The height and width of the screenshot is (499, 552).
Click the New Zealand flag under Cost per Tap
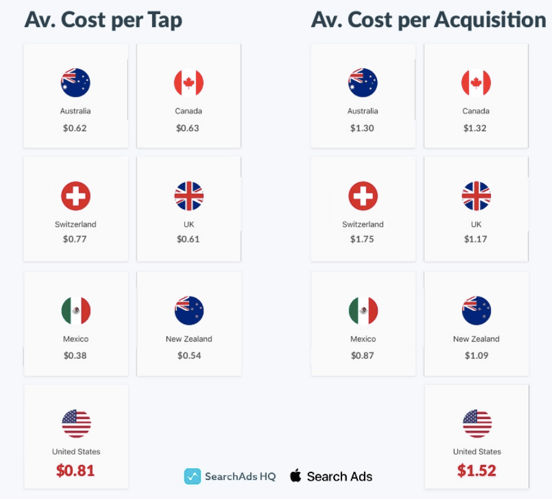tap(189, 310)
